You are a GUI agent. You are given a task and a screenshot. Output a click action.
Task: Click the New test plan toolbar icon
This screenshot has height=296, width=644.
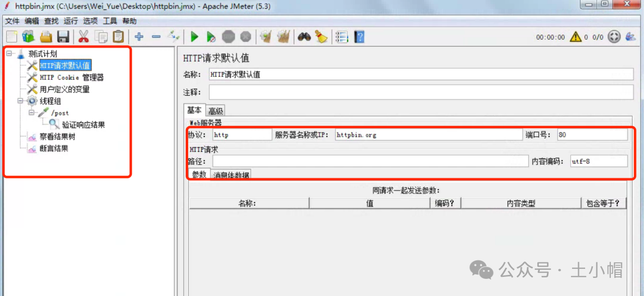coord(12,37)
